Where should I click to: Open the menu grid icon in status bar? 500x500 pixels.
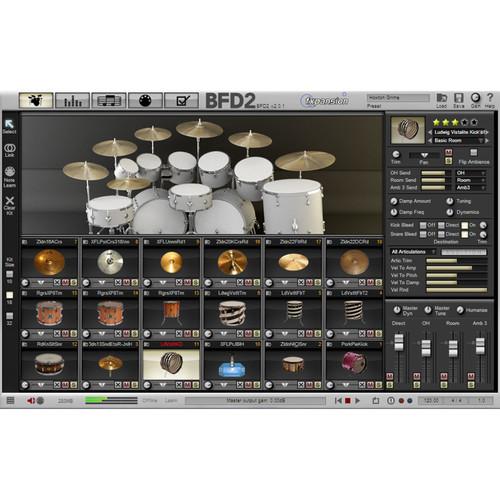click(x=11, y=400)
